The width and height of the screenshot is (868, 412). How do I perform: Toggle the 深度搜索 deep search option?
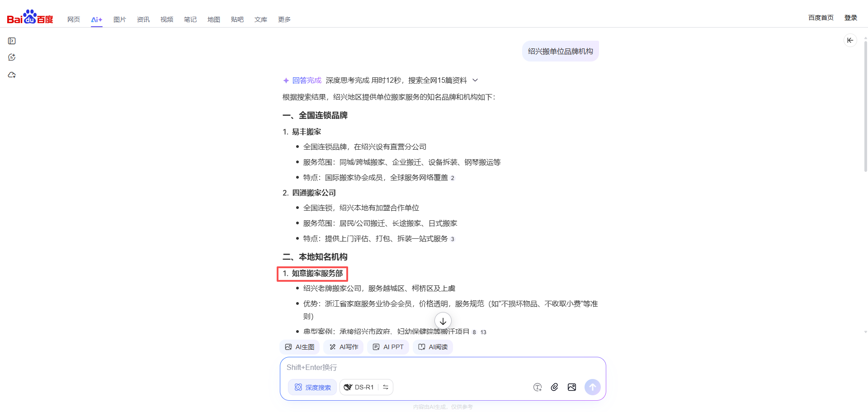(312, 387)
